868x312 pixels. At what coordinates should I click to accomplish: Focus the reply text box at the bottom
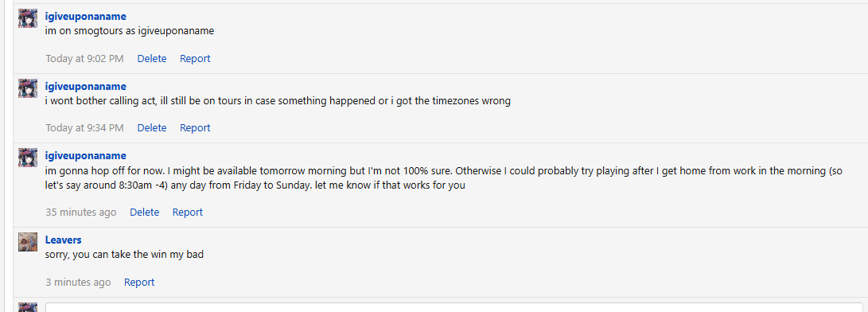click(x=454, y=307)
